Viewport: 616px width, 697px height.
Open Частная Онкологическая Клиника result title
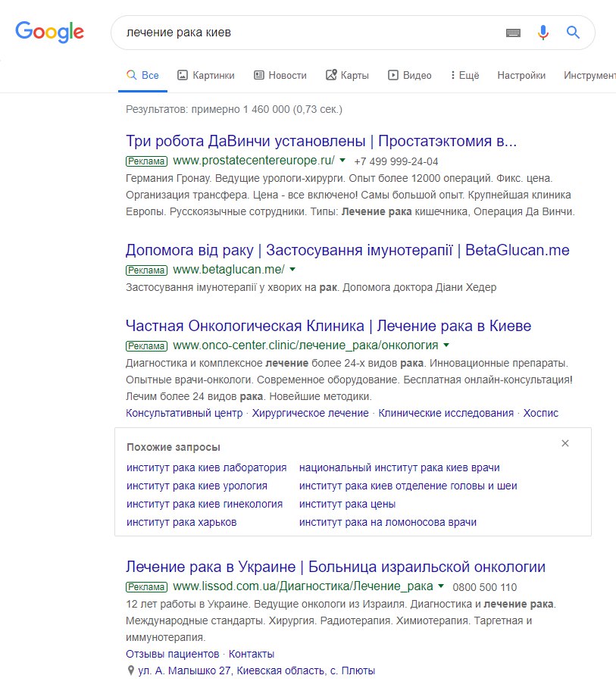coord(328,326)
